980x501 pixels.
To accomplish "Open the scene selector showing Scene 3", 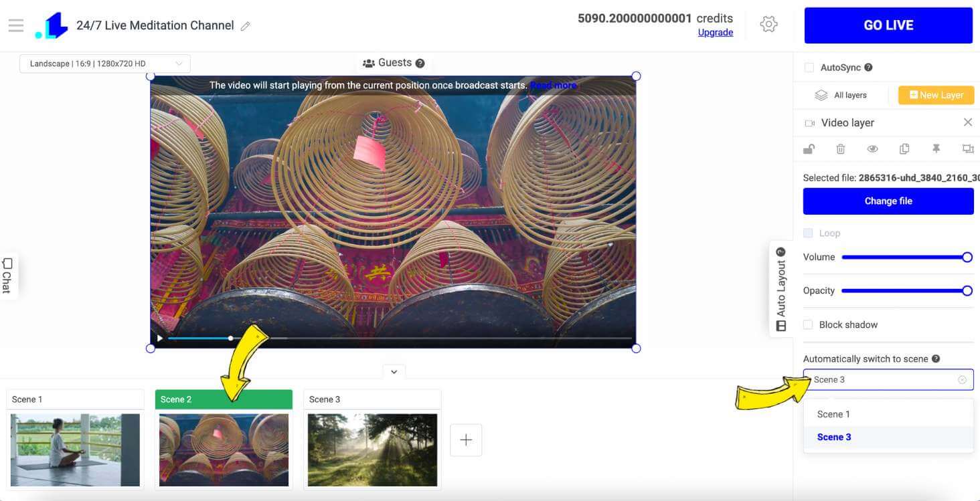I will 888,380.
